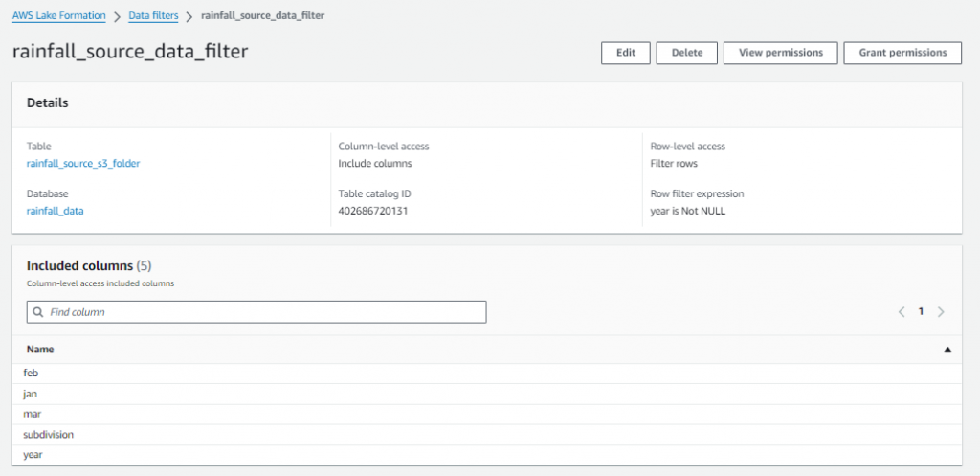The width and height of the screenshot is (980, 476).
Task: Select the year column row
Action: (x=33, y=455)
